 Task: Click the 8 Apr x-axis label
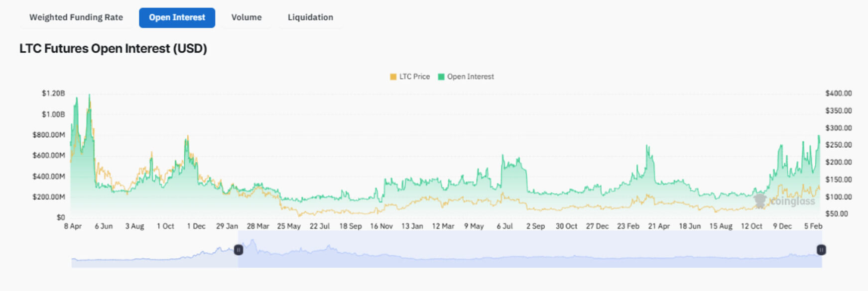(x=73, y=226)
